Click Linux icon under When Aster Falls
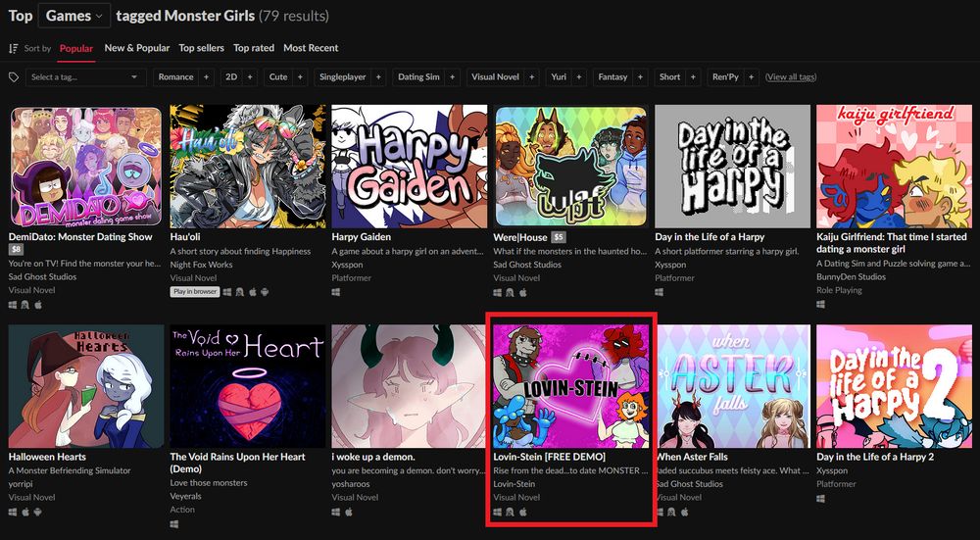 click(672, 512)
